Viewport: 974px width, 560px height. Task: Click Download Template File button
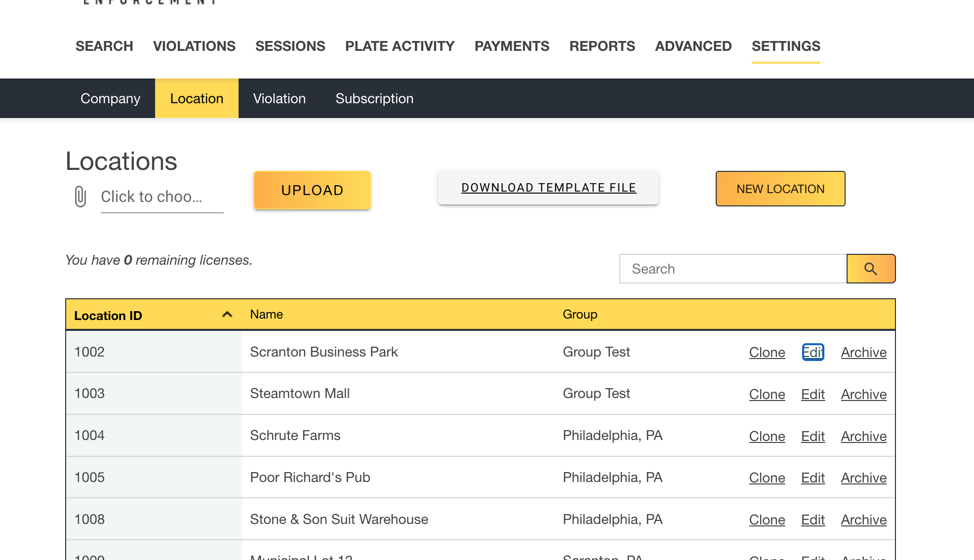tap(548, 188)
